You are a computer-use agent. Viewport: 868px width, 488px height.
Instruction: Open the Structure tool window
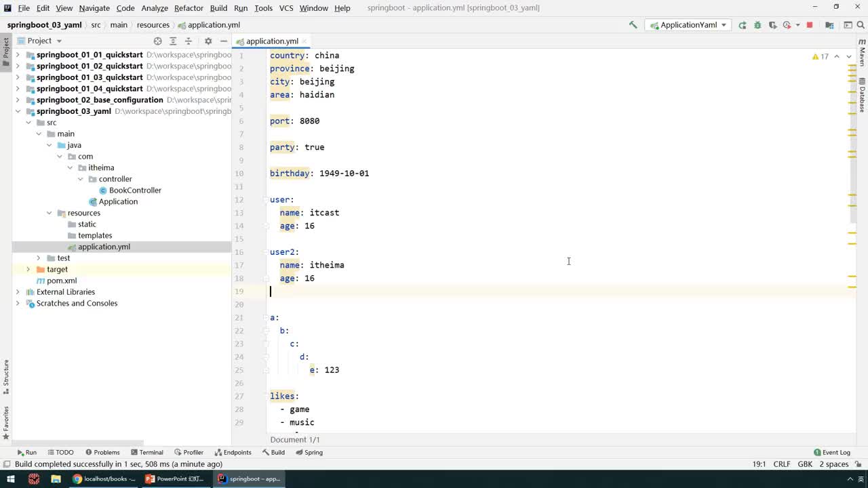(5, 378)
